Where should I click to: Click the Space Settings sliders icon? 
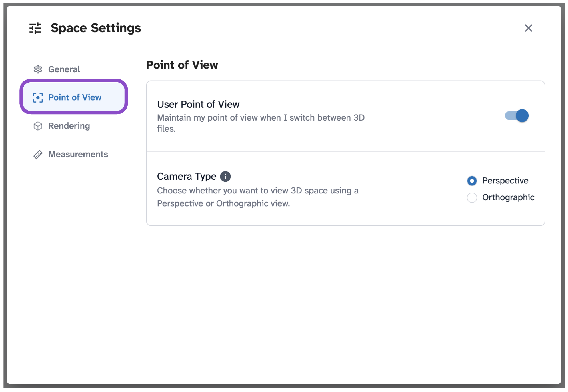pyautogui.click(x=35, y=28)
